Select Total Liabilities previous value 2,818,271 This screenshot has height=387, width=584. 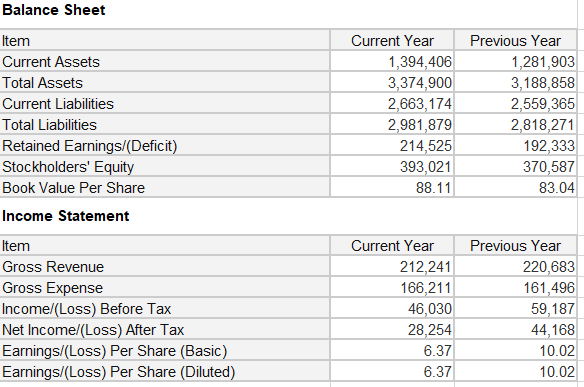click(543, 125)
